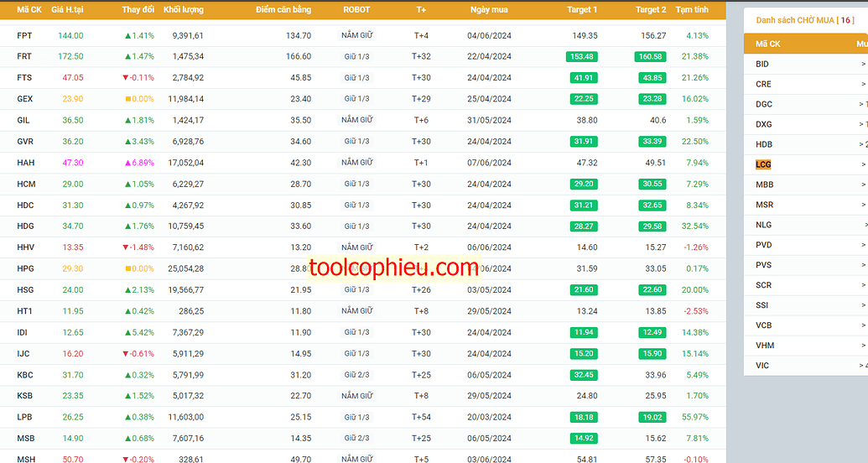Click the Giữ 2/3 badge in KBC row
This screenshot has height=463, width=868.
(x=356, y=375)
